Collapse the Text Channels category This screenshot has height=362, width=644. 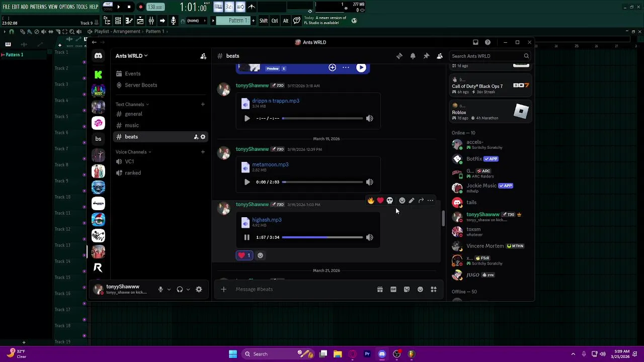(132, 105)
